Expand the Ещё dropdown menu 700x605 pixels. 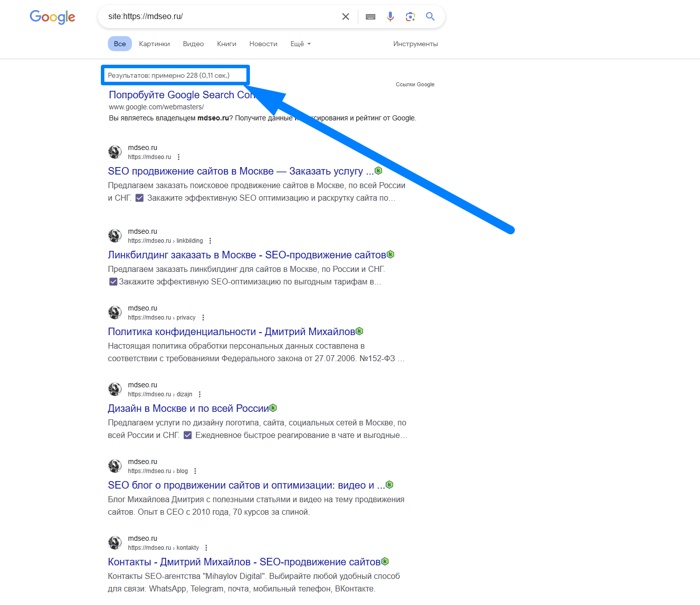301,44
